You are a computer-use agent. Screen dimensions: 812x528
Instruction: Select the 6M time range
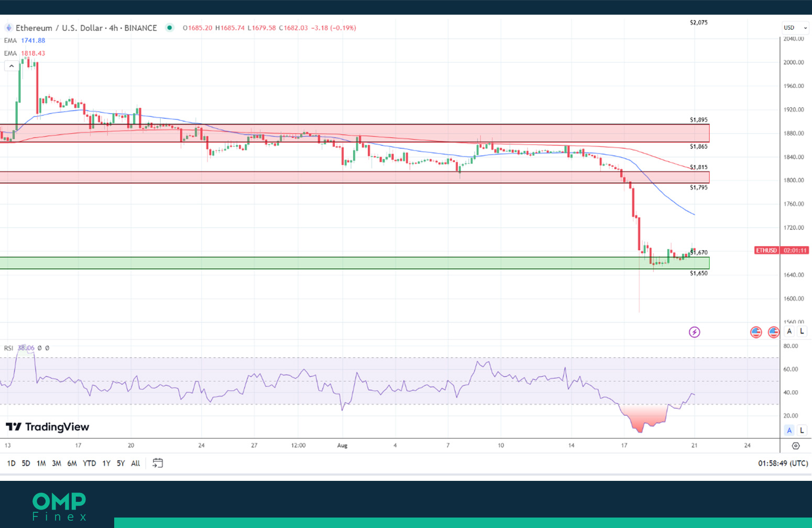tap(72, 463)
